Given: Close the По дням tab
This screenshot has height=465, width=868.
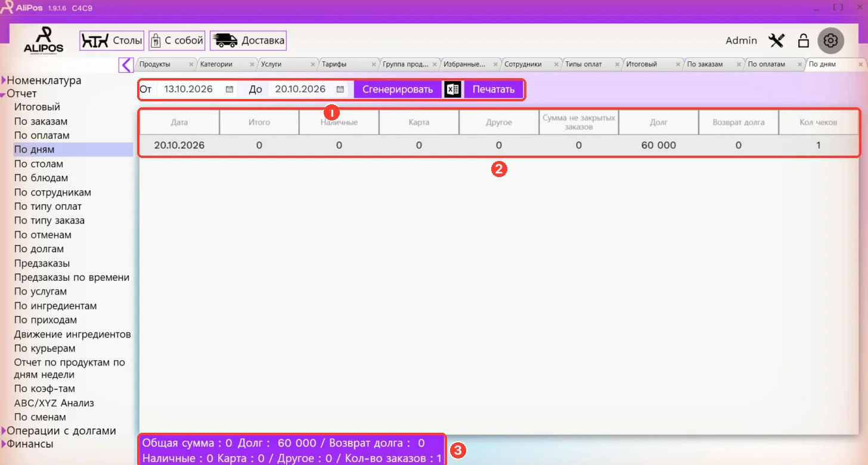Looking at the screenshot, I should click(860, 64).
